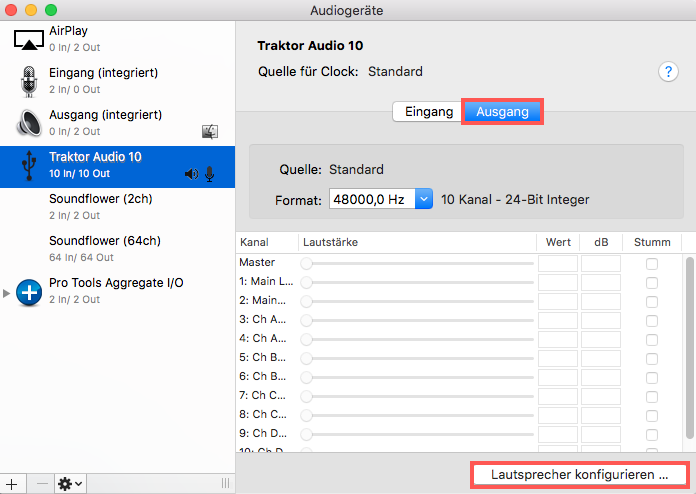Click the 7: Ch C channel label
This screenshot has width=696, height=494.
(262, 395)
